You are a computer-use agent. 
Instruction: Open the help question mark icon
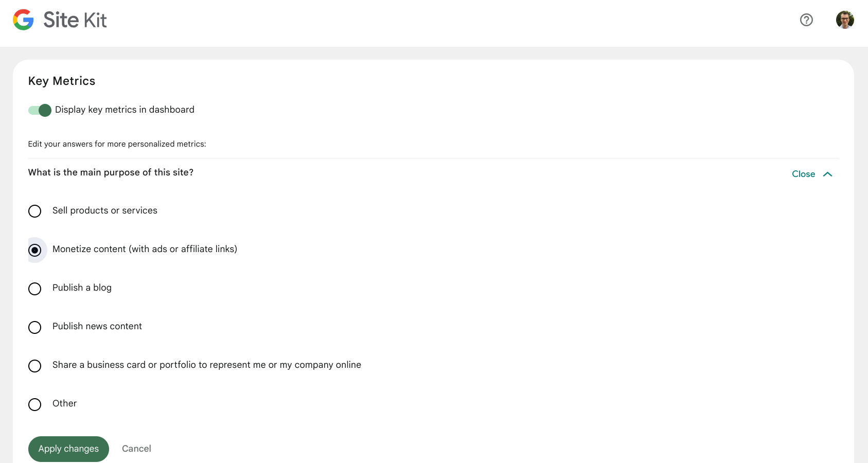(x=806, y=20)
